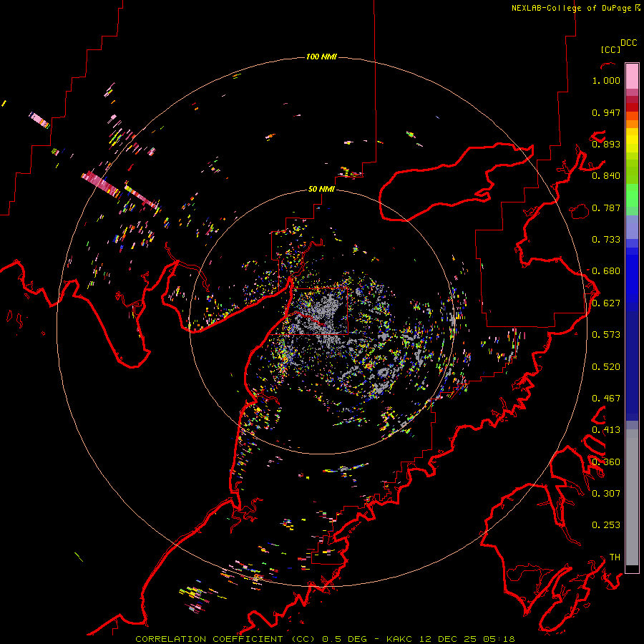Viewport: 644px width, 644px height.
Task: Click the 0.733 legend value
Action: point(606,240)
